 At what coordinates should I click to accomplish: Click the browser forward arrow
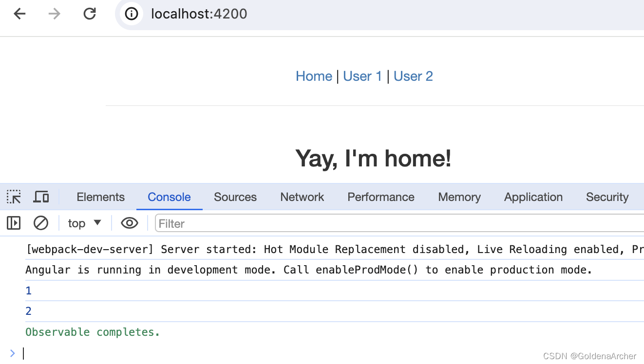tap(55, 14)
